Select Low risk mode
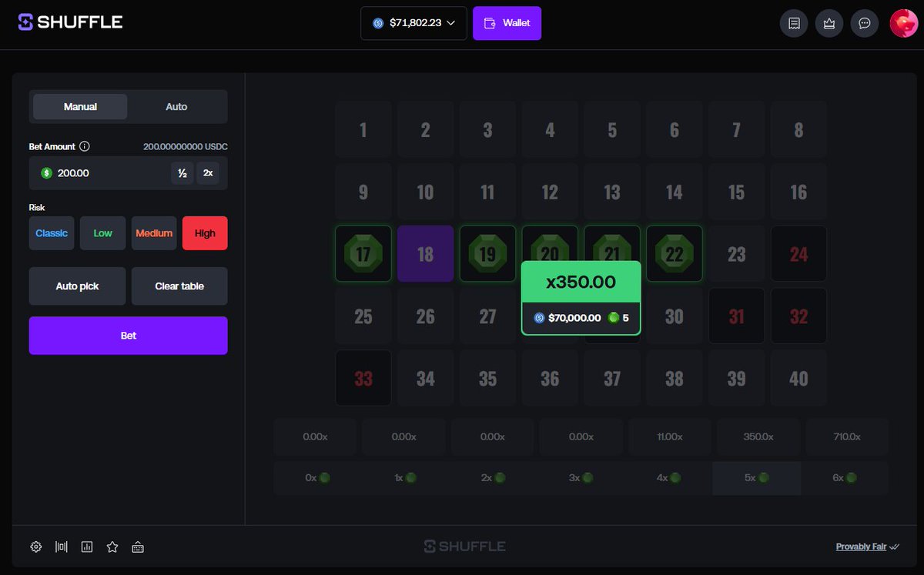This screenshot has width=924, height=575. pos(102,232)
